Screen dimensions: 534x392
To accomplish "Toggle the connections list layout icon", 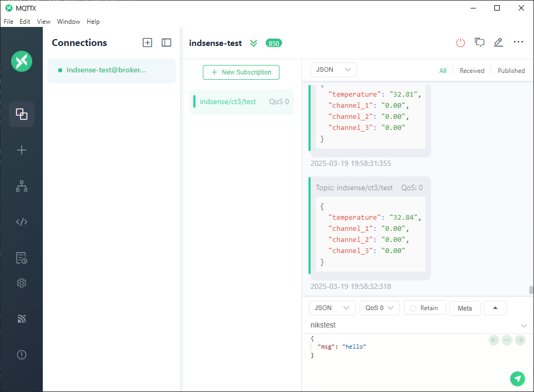I will coord(166,43).
